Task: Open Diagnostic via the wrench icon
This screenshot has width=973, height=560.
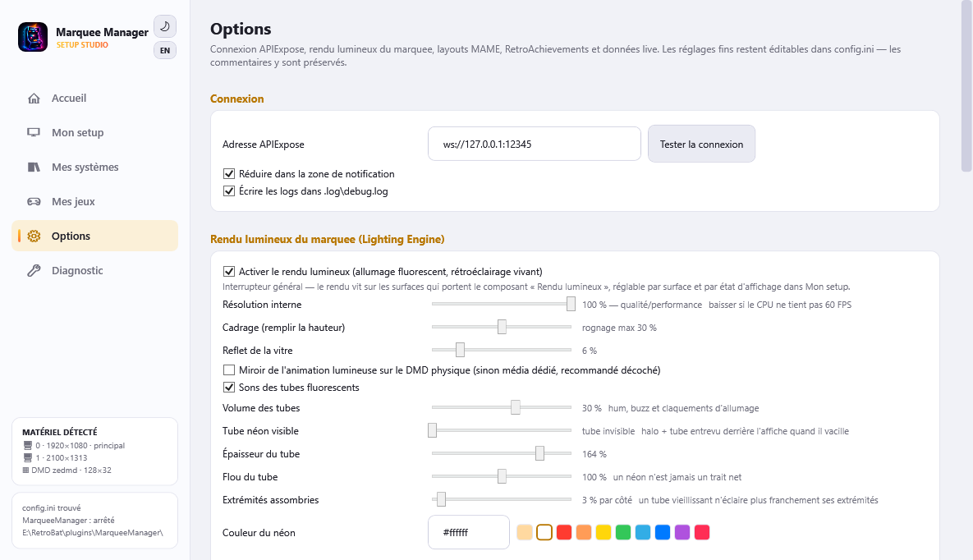Action: point(34,270)
